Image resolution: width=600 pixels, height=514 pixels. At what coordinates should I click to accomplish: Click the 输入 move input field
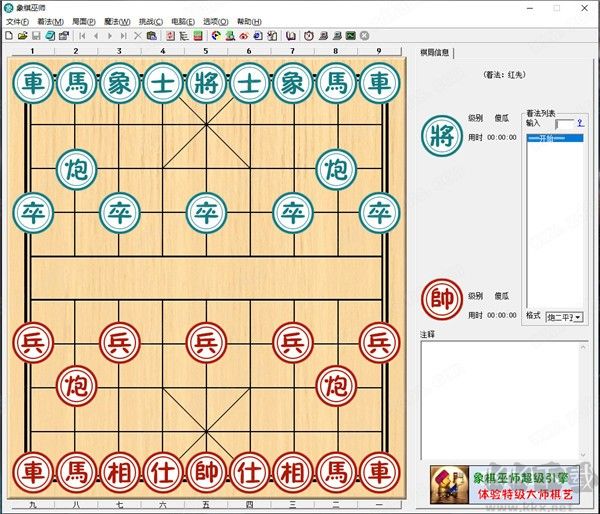click(563, 124)
